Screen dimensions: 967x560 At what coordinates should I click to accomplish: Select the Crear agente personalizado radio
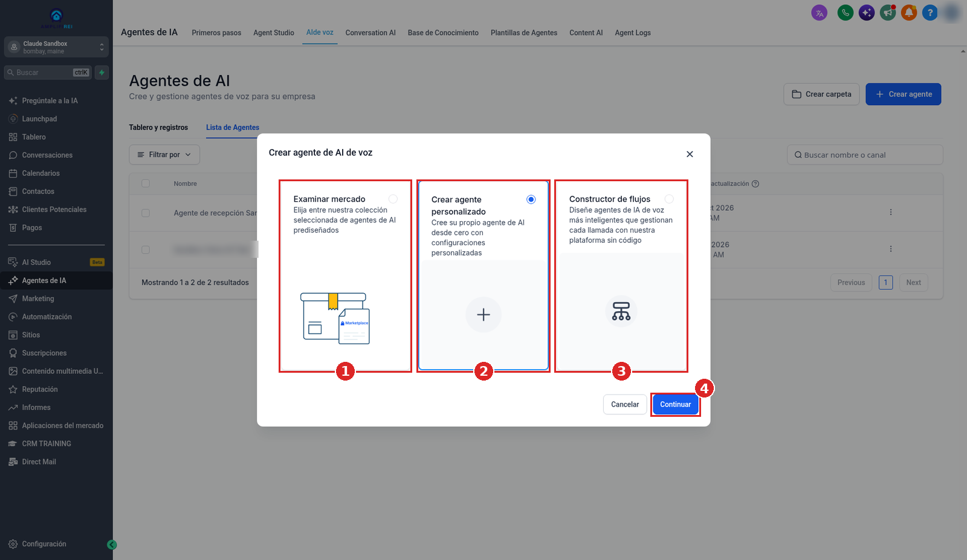531,199
